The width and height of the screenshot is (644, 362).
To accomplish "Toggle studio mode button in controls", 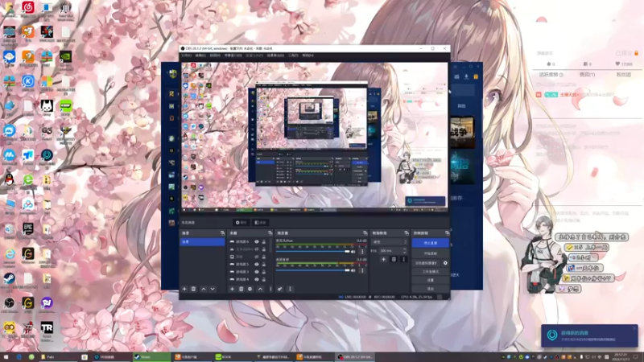I will coord(431,272).
